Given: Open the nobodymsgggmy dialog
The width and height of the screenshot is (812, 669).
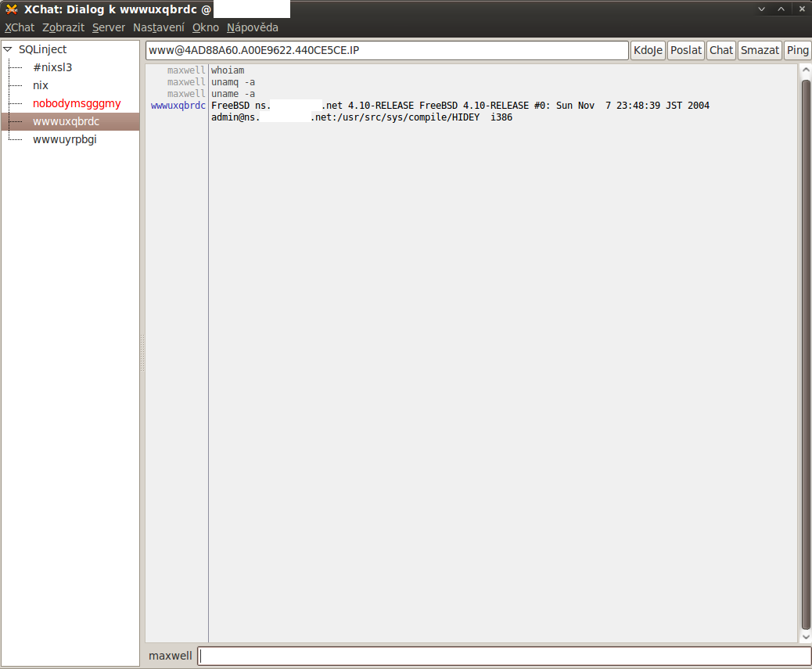Looking at the screenshot, I should click(77, 103).
